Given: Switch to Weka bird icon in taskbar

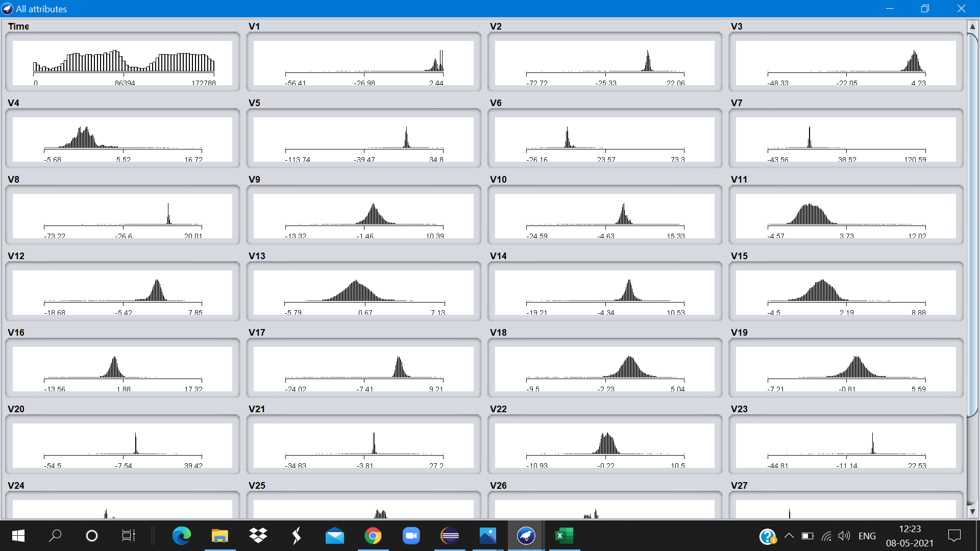Looking at the screenshot, I should click(526, 536).
